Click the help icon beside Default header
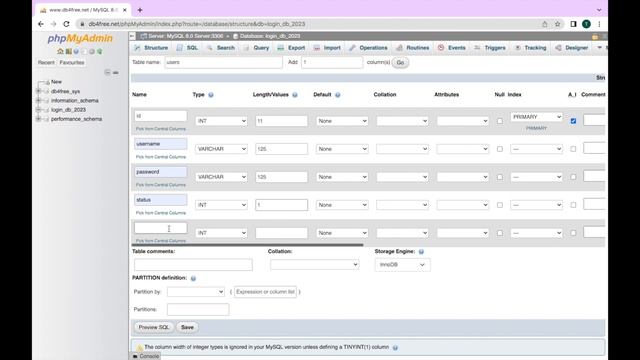Screen dimensions: 640x360 [x=338, y=95]
